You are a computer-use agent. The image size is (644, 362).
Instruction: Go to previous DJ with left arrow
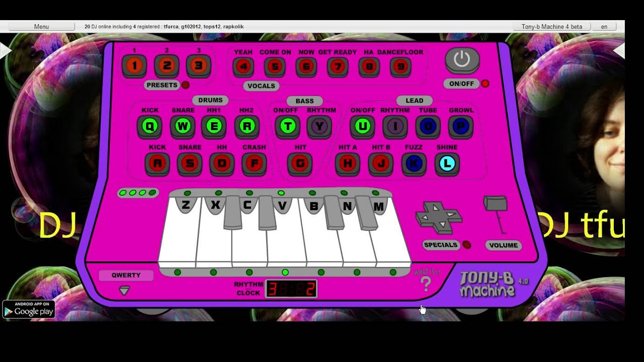pos(6,51)
